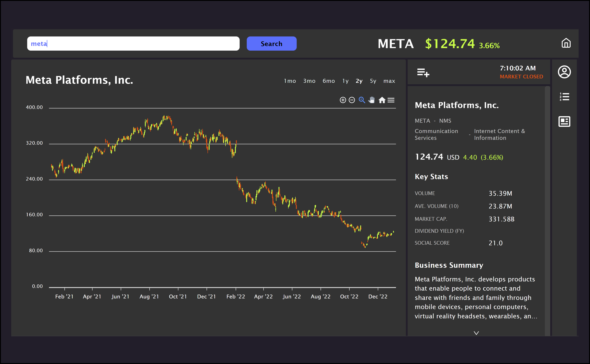Click the 4.40 (3.66%) change text

[x=483, y=158]
